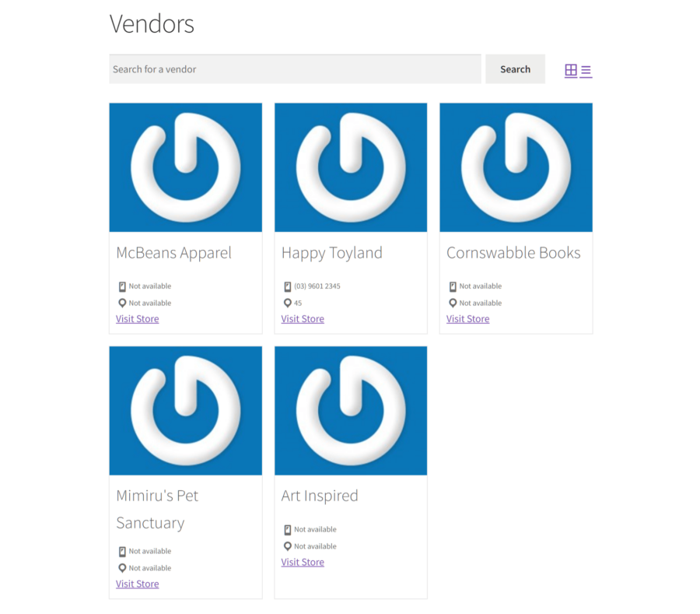Click the Cornswabble Books vendor name
The height and width of the screenshot is (614, 700).
513,252
